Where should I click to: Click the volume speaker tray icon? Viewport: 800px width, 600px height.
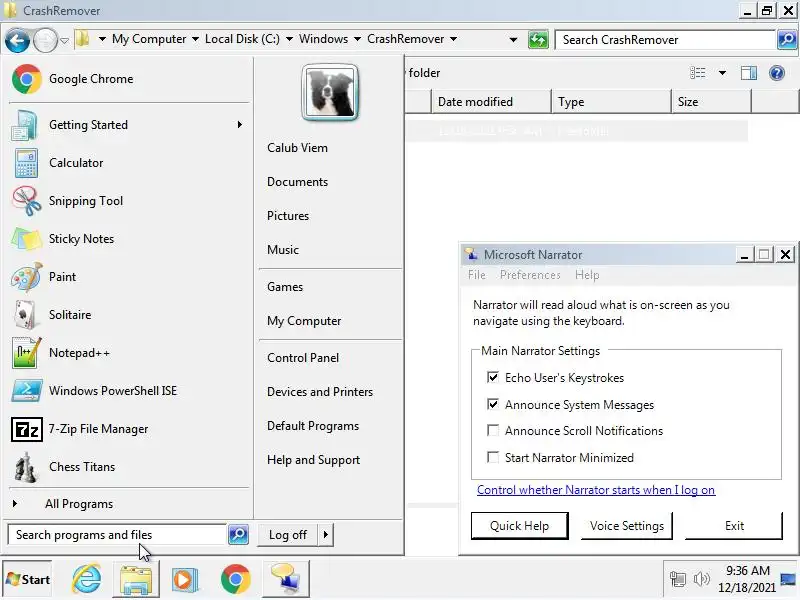pyautogui.click(x=702, y=579)
